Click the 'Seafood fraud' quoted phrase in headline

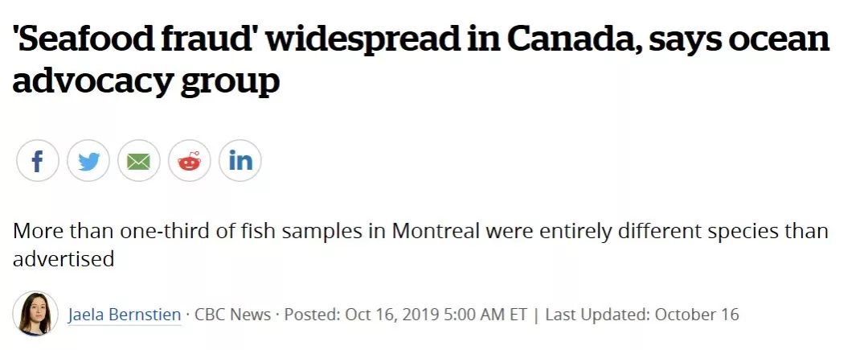tap(138, 39)
